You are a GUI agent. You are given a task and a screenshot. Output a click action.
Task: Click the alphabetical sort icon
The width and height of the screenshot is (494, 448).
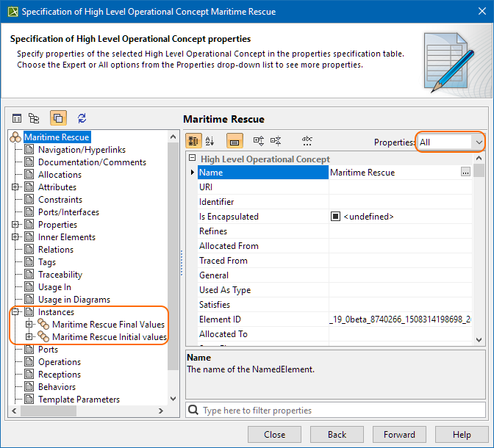(210, 141)
